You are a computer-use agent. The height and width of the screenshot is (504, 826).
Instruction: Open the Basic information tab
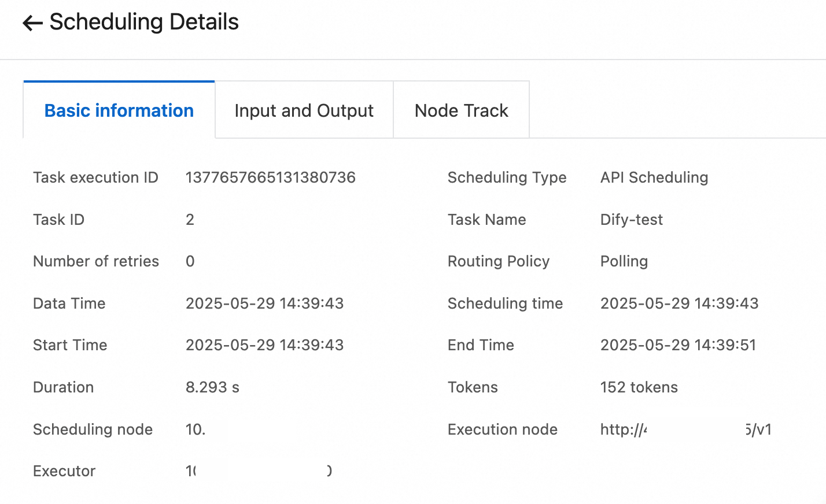click(119, 110)
